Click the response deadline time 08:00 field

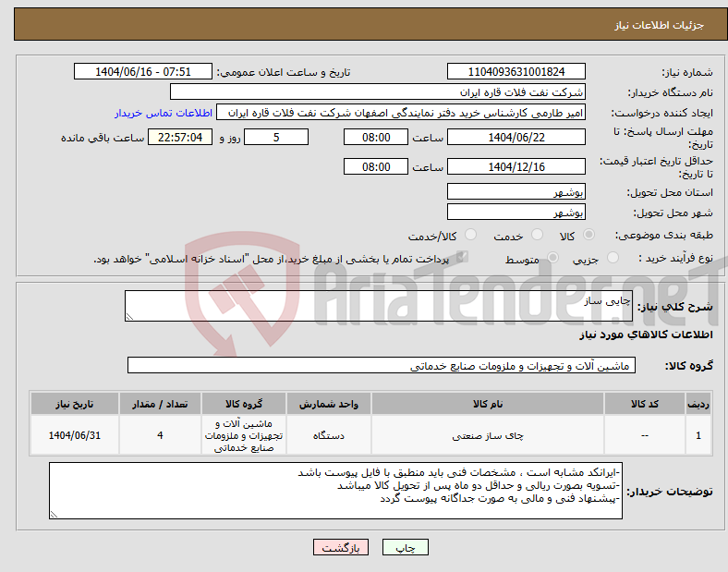(x=376, y=138)
